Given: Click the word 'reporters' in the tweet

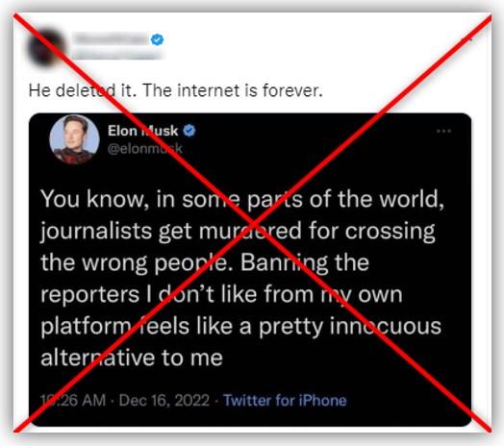Looking at the screenshot, I should (x=89, y=296).
